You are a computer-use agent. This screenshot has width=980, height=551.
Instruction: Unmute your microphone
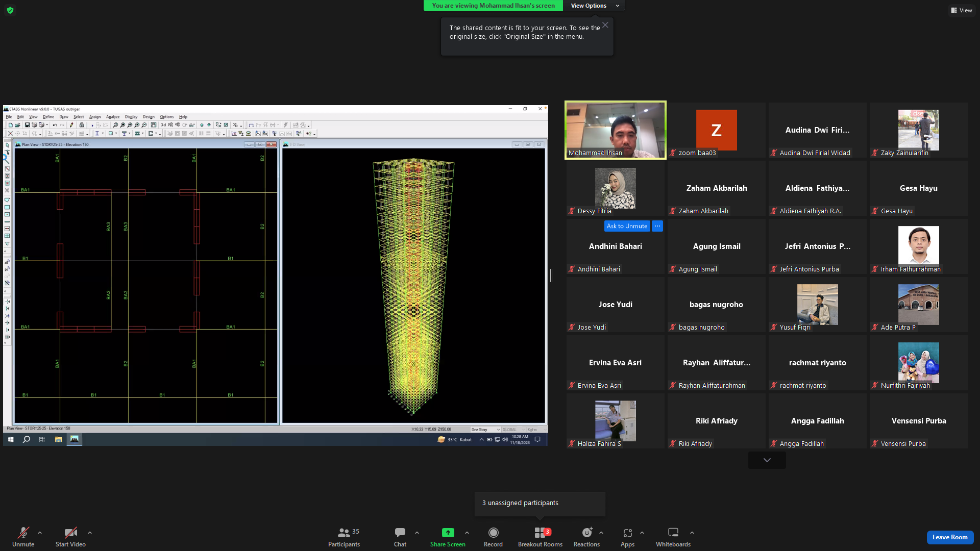coord(23,537)
